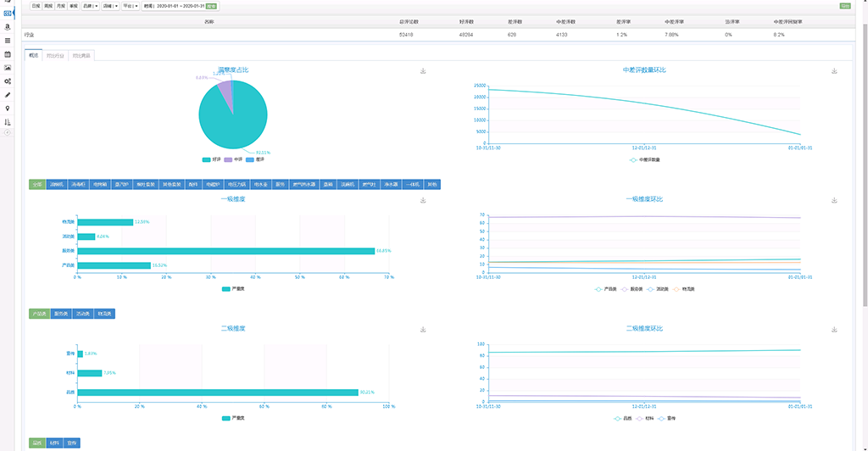Open the image icon in sidebar

[8, 67]
